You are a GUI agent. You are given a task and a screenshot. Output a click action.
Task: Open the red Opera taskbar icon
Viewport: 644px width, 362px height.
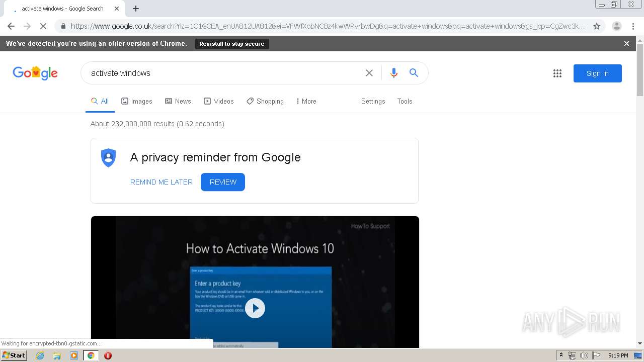pyautogui.click(x=108, y=355)
